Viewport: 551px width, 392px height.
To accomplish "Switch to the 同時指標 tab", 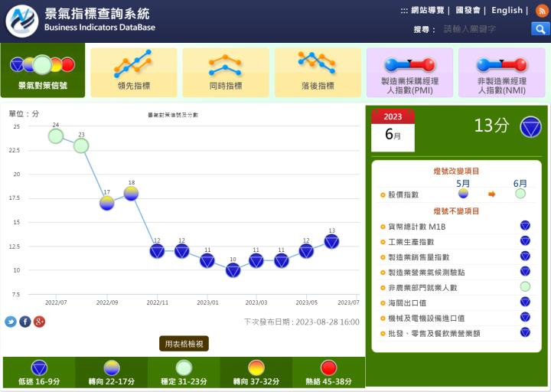I will coord(226,73).
